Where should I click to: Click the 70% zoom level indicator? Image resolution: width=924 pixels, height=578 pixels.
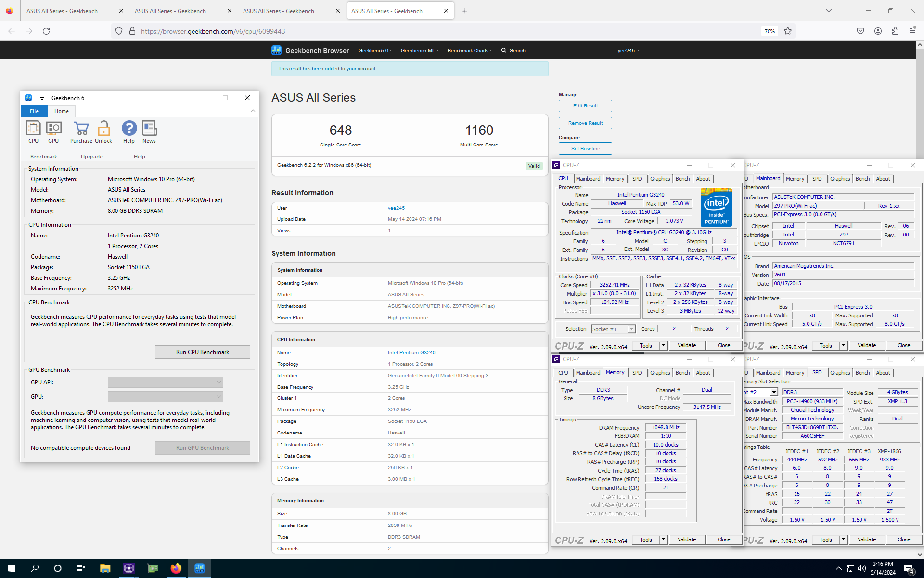pos(770,31)
